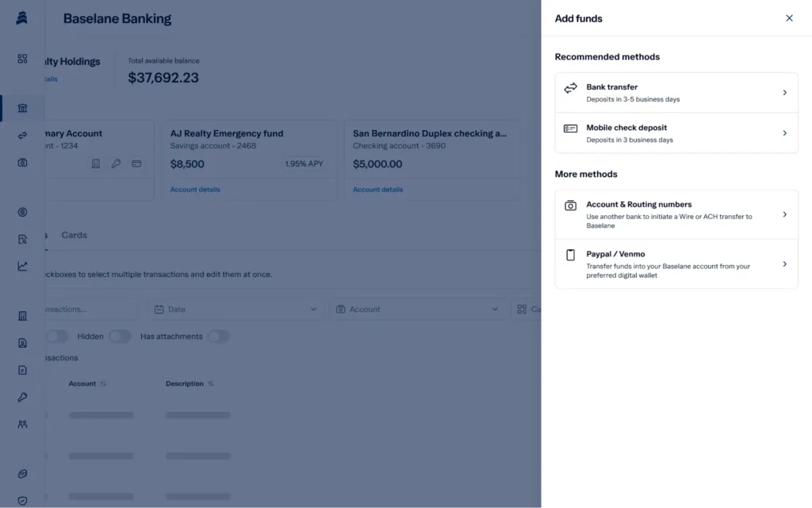Click the Recommended methods heading

(x=607, y=56)
